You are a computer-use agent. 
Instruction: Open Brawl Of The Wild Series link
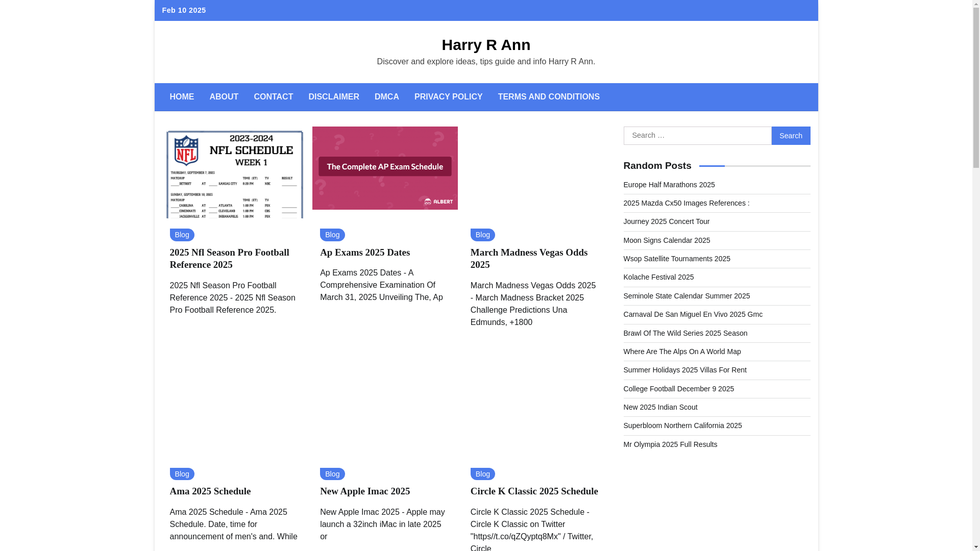[x=685, y=333]
